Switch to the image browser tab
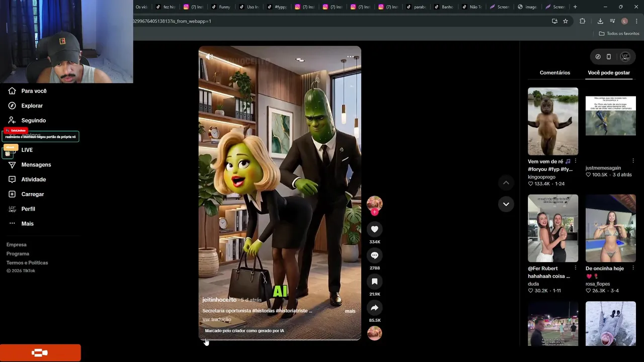This screenshot has height=362, width=644. pyautogui.click(x=527, y=7)
